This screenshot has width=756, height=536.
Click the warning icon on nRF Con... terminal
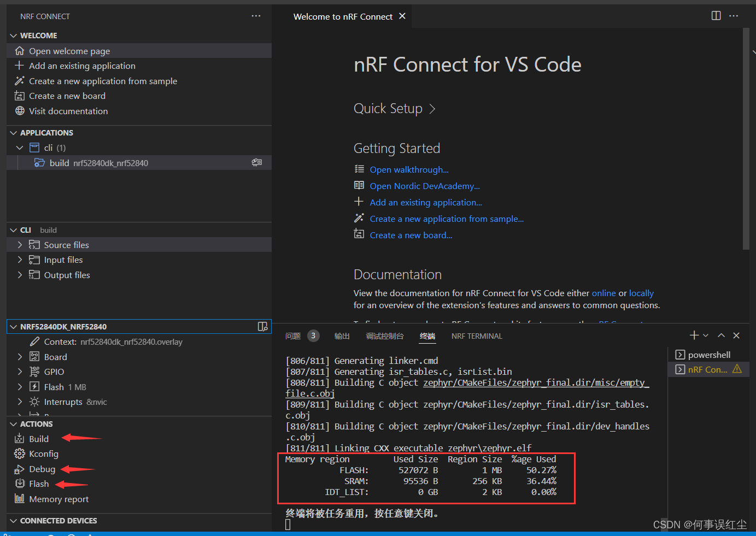tap(737, 369)
